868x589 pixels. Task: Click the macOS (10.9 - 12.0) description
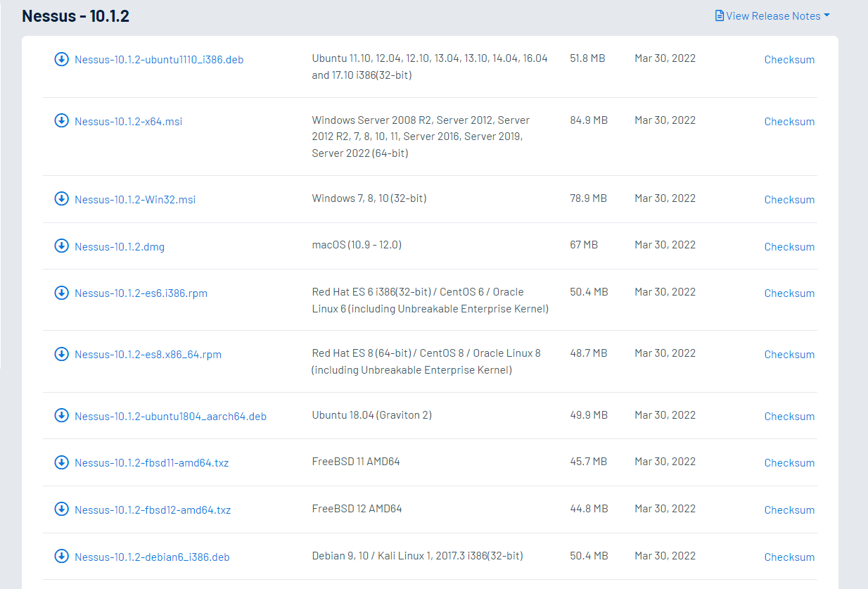click(357, 245)
